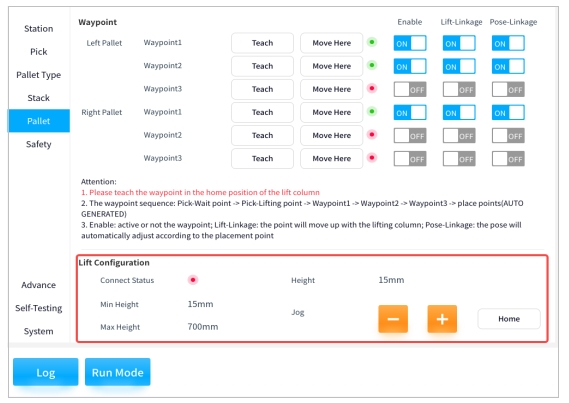Click Left Pallet Waypoint1 green status indicator

pyautogui.click(x=372, y=42)
